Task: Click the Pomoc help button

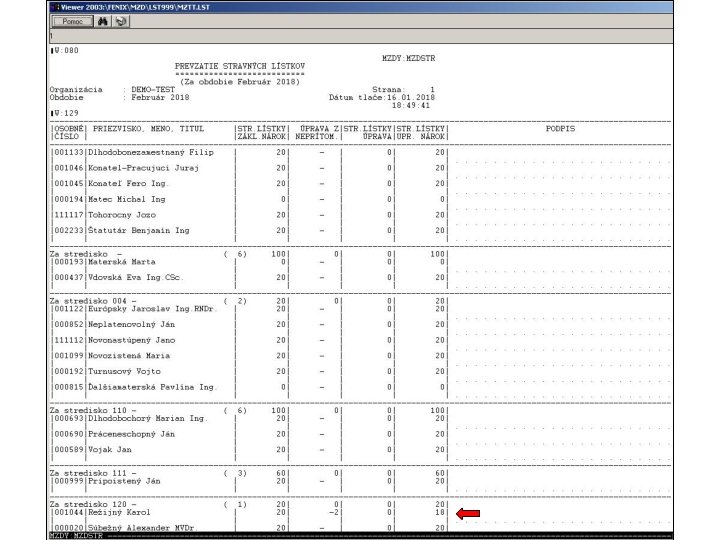Action: (73, 22)
